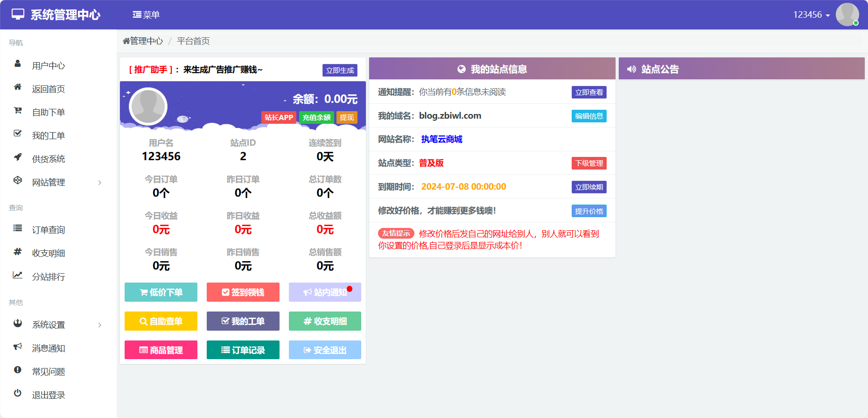The image size is (868, 418).
Task: Click the user icon beside 用户中心
Action: coord(18,64)
